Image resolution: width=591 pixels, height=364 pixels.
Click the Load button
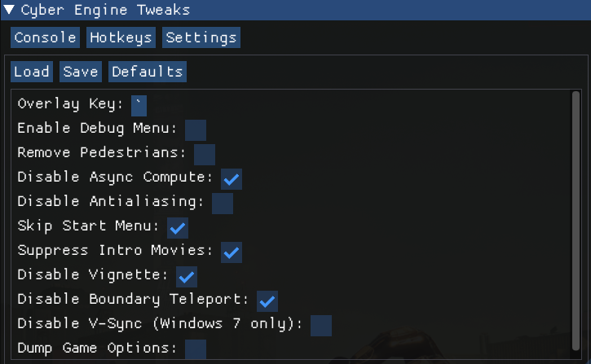[32, 72]
